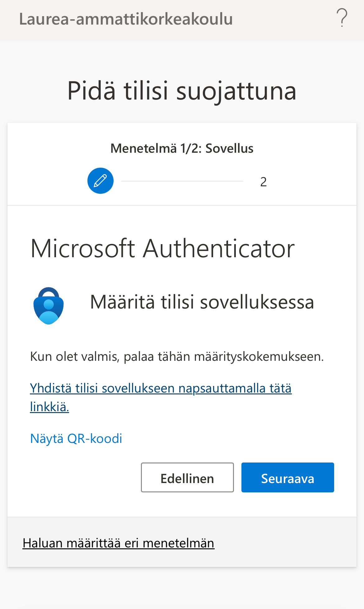Screen dimensions: 364x609
Task: Follow the 'Yhdistä tilisi sovellukseen' link
Action: pyautogui.click(x=161, y=388)
